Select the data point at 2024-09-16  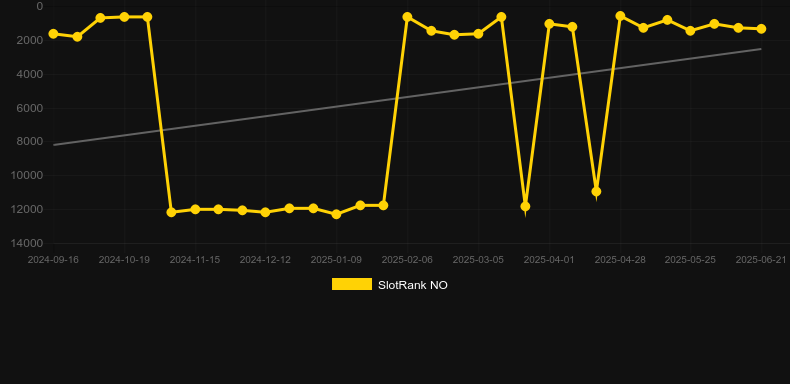53,34
